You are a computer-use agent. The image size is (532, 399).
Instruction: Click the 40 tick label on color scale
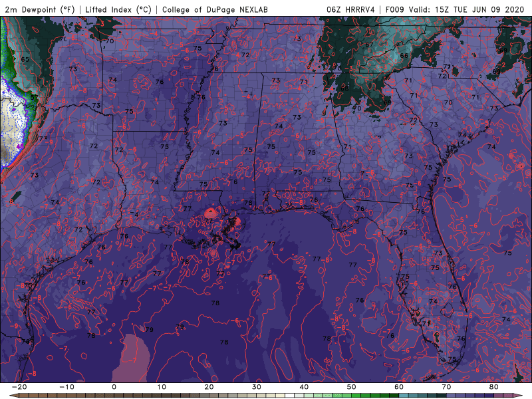[x=304, y=387]
